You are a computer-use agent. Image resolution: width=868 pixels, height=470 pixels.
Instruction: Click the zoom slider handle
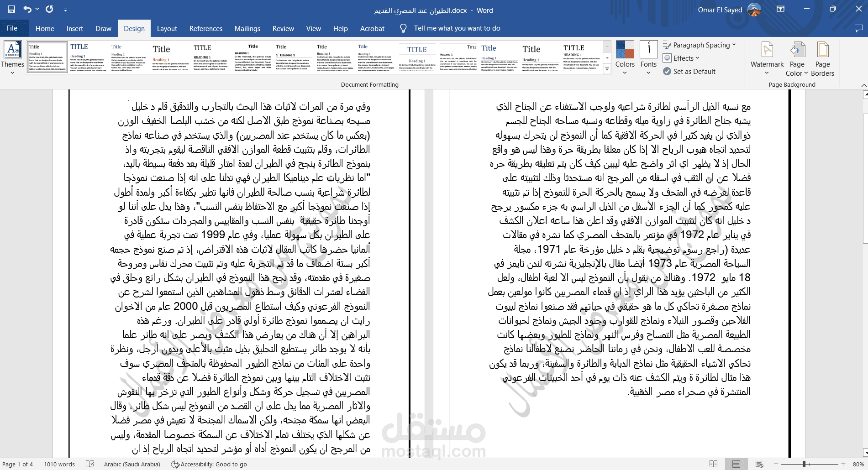[804, 464]
